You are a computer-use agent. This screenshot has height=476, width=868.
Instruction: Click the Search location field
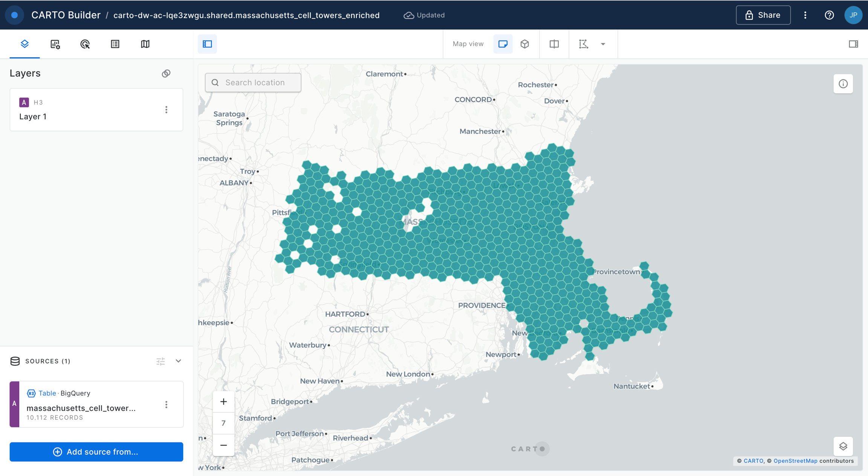click(253, 82)
